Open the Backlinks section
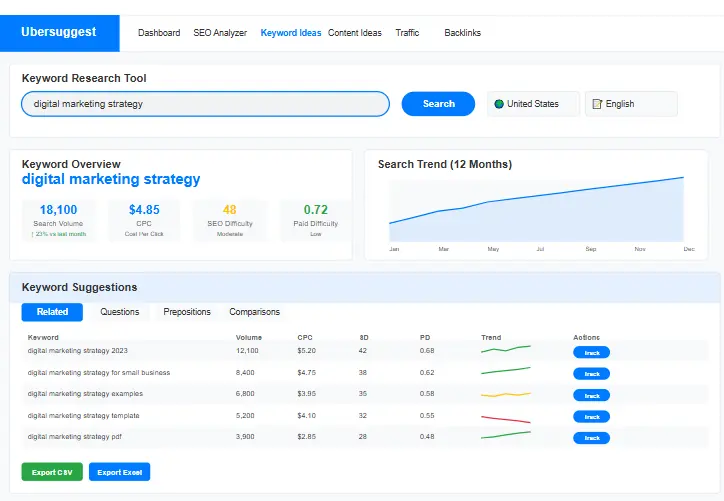 click(462, 33)
